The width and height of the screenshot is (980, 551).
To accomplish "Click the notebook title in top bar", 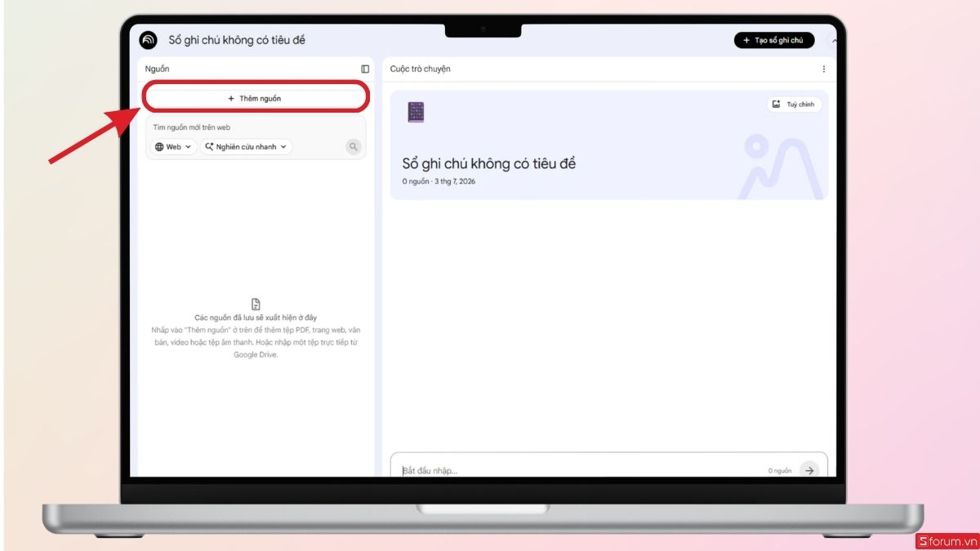I will coord(237,40).
